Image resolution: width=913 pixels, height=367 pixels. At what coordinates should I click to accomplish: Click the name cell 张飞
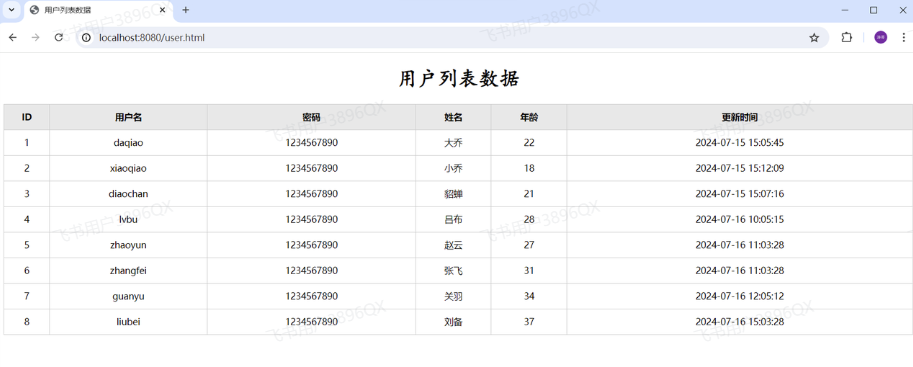pyautogui.click(x=453, y=271)
